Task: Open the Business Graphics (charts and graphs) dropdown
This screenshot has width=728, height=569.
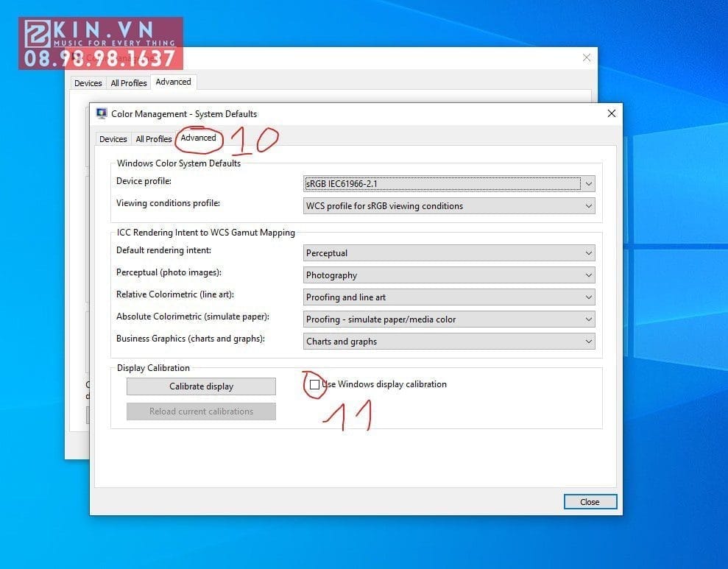Action: (587, 341)
